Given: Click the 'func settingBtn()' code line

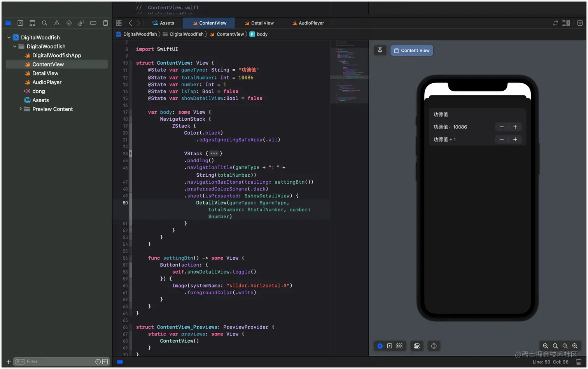Looking at the screenshot, I should tap(196, 258).
